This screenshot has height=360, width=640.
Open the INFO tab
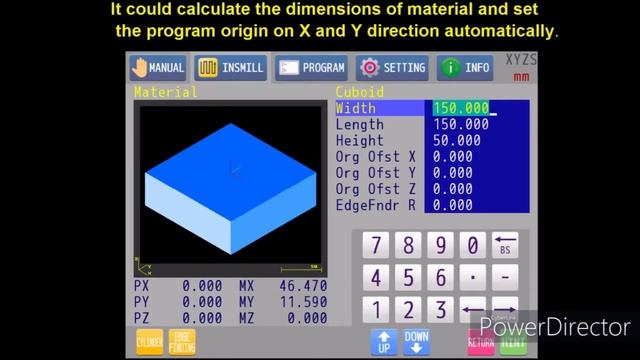pyautogui.click(x=465, y=68)
